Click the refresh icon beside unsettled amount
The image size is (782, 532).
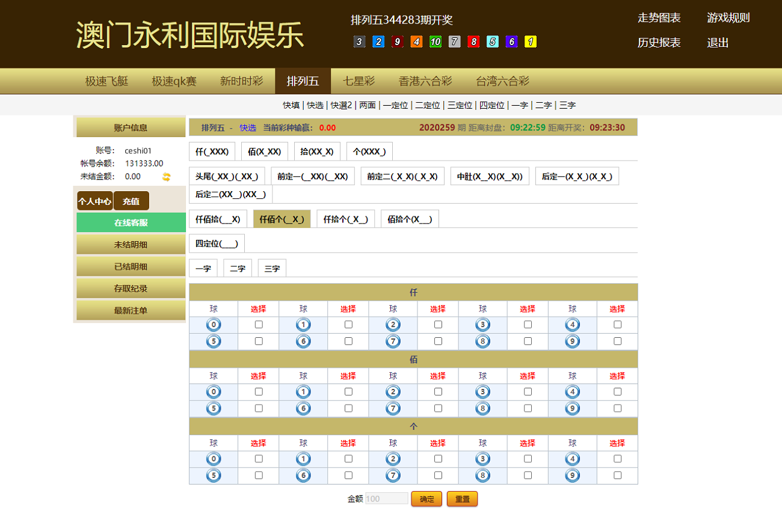[167, 177]
